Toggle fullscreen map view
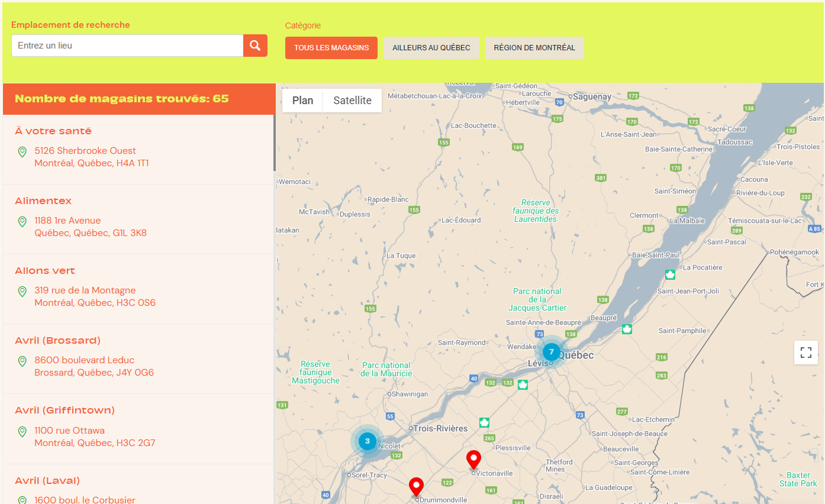This screenshot has width=825, height=504. point(806,353)
